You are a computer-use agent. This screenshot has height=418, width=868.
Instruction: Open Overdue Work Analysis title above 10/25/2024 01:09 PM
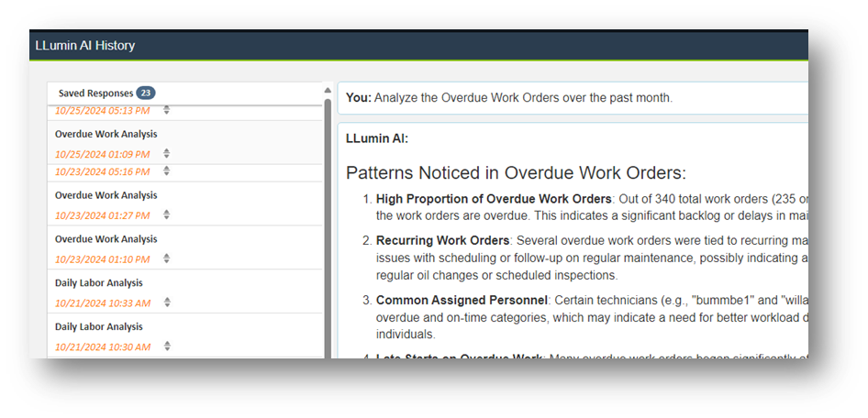pyautogui.click(x=106, y=134)
